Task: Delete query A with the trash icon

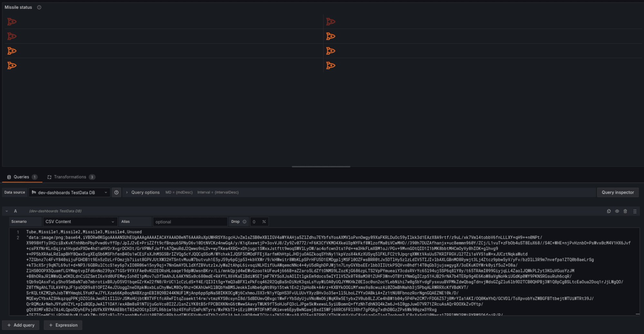Action: pyautogui.click(x=625, y=211)
